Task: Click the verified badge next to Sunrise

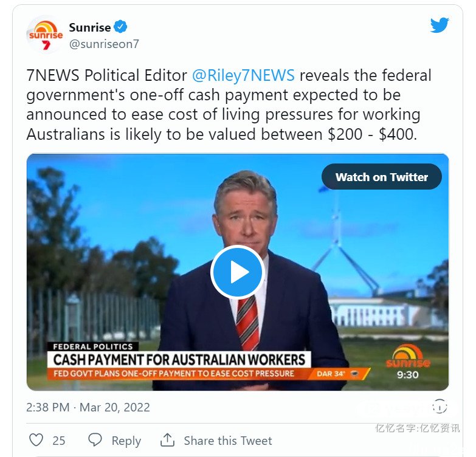Action: pos(120,27)
